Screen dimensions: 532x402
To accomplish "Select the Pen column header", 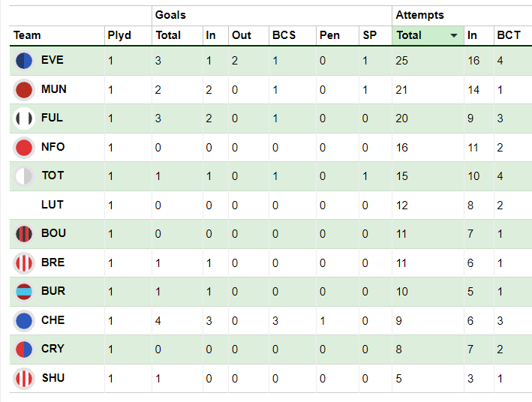I will [329, 35].
